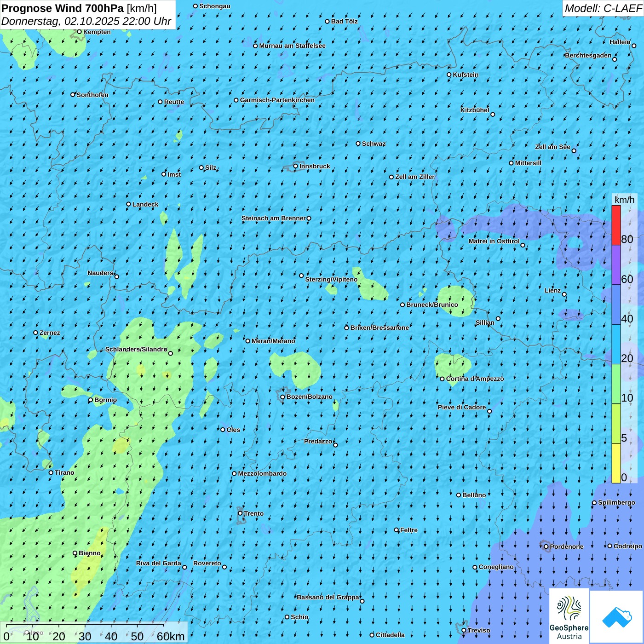Click the Silz label
Viewport: 644px width, 644px height.
coord(211,167)
